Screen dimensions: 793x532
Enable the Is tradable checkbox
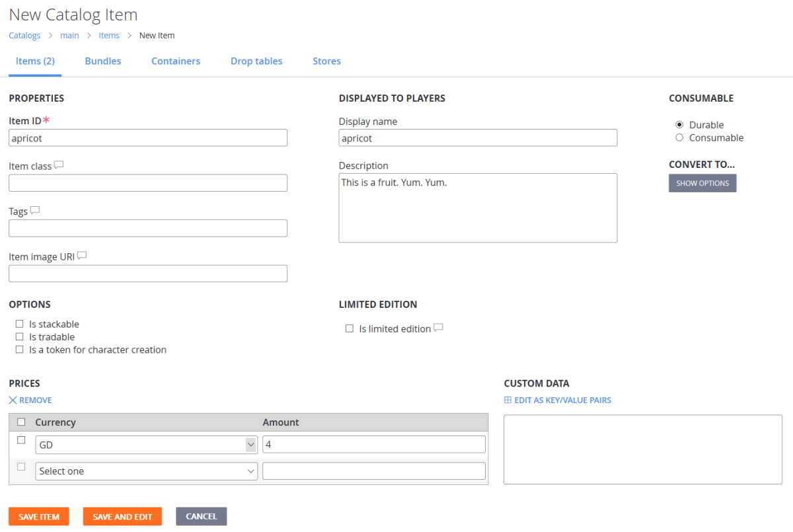click(x=19, y=337)
